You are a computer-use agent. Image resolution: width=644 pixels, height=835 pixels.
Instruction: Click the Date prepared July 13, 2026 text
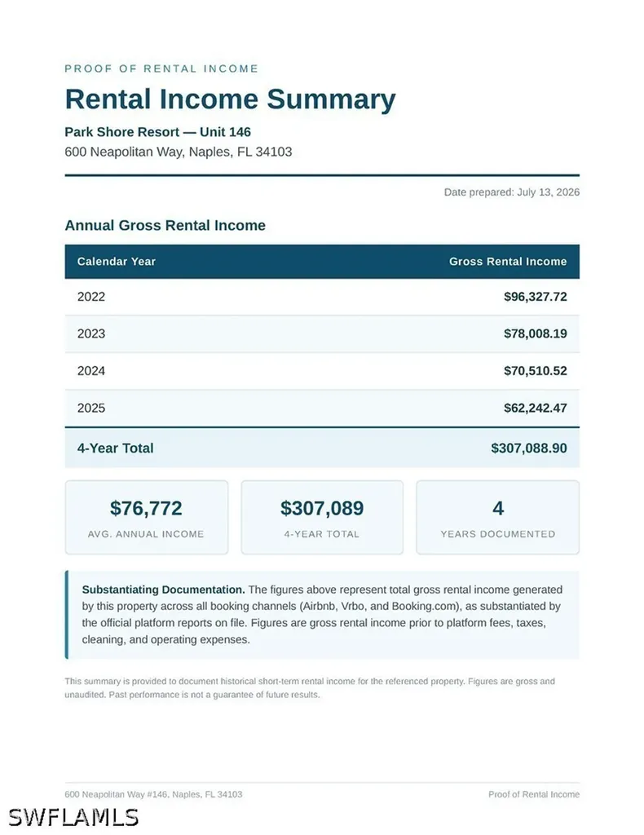[511, 192]
